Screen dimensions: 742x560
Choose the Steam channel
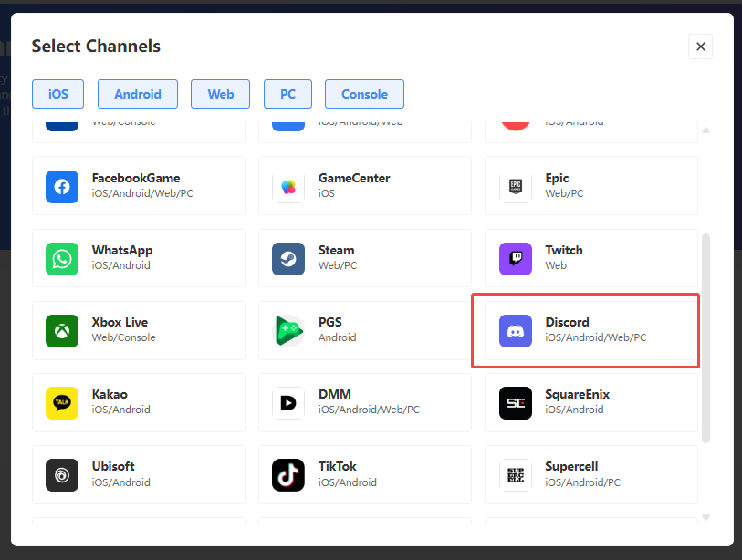[364, 258]
